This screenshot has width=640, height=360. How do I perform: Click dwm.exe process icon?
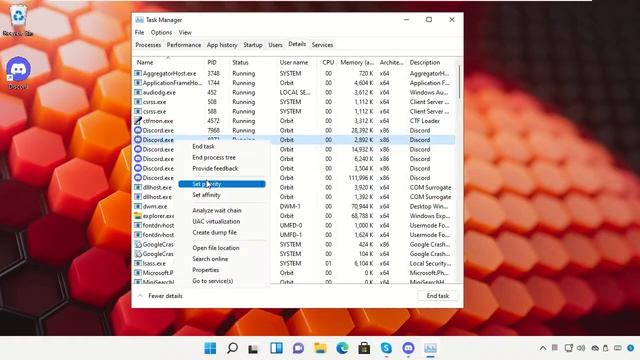coord(138,206)
